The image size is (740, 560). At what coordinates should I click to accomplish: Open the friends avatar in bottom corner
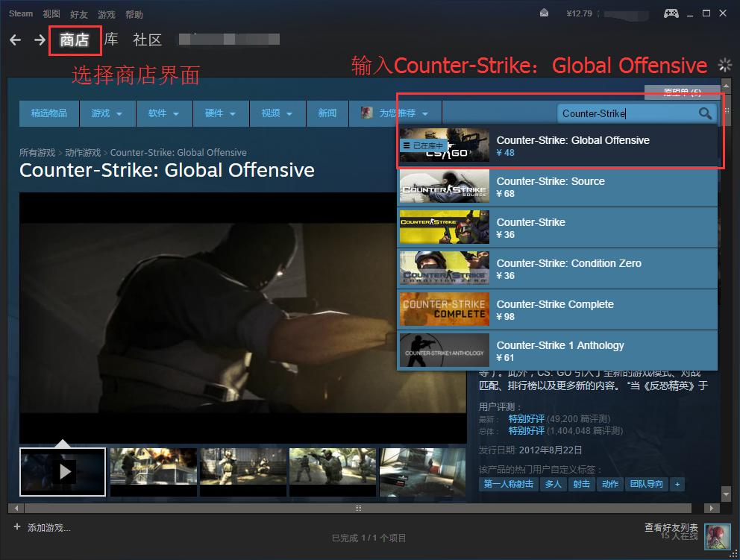coord(718,537)
